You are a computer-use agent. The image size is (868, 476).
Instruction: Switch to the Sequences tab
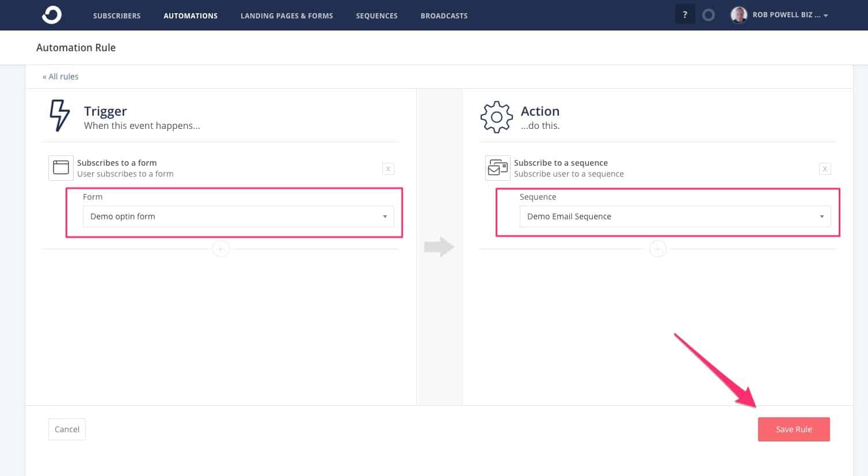[376, 16]
